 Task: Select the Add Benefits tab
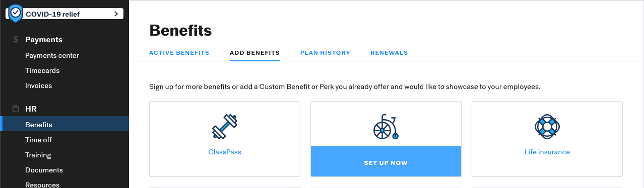(254, 53)
